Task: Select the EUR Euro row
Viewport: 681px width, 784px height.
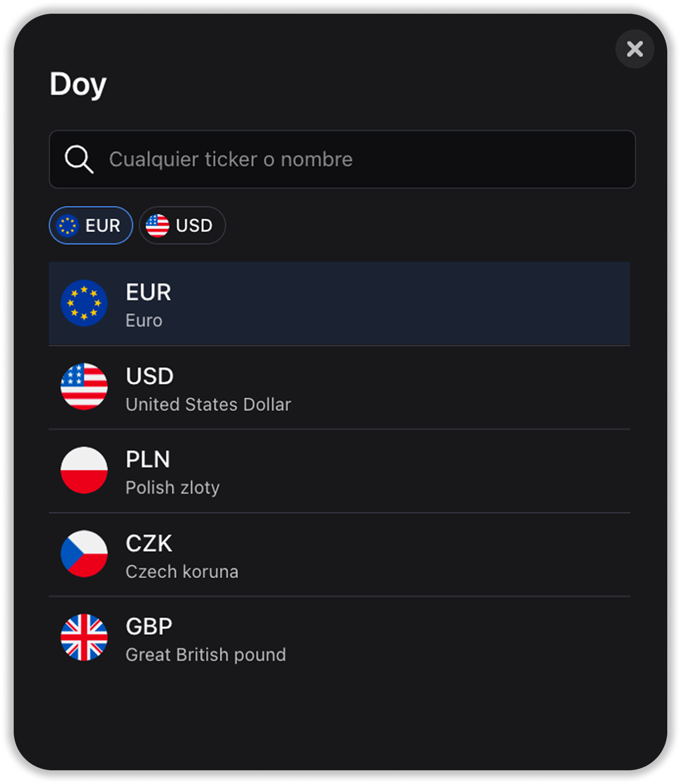Action: 339,304
